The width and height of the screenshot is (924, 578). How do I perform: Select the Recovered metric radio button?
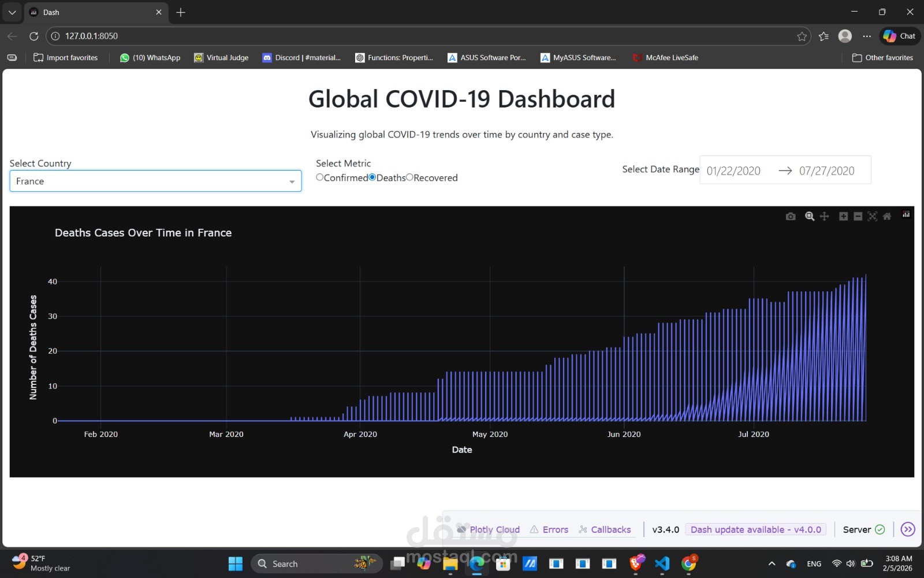[x=410, y=177]
